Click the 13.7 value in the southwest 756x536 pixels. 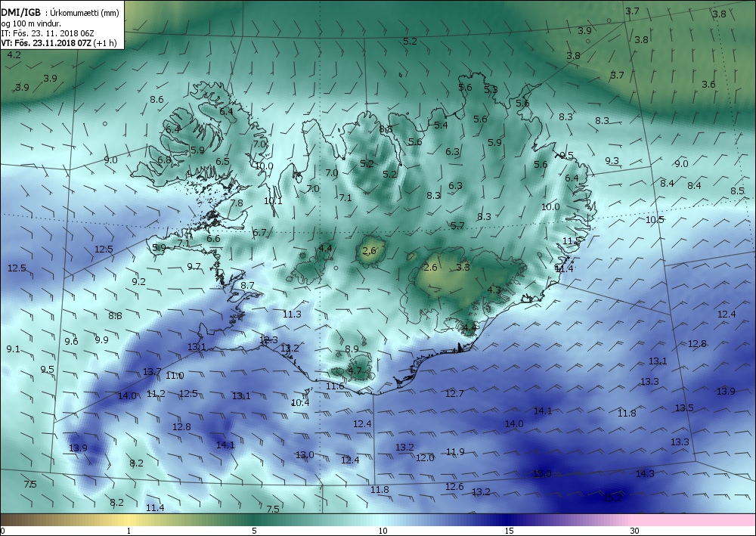[x=152, y=372]
